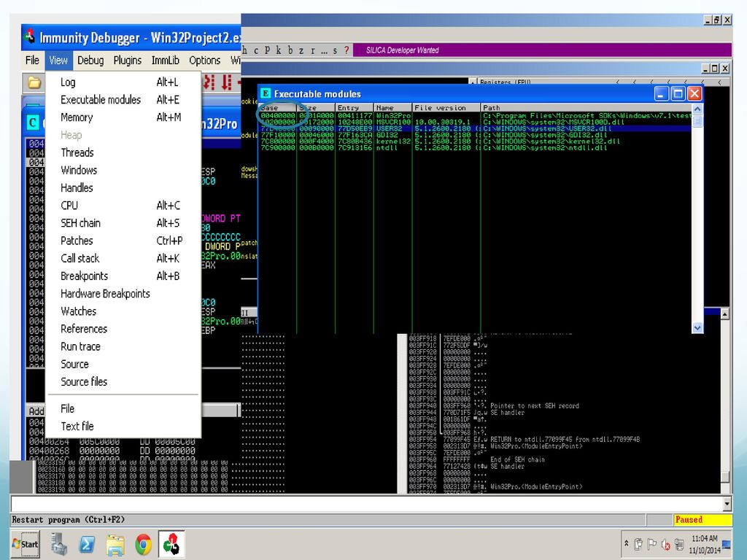Screen dimensions: 747x560
Task: Click the red step into toolbar icon
Action: click(209, 82)
